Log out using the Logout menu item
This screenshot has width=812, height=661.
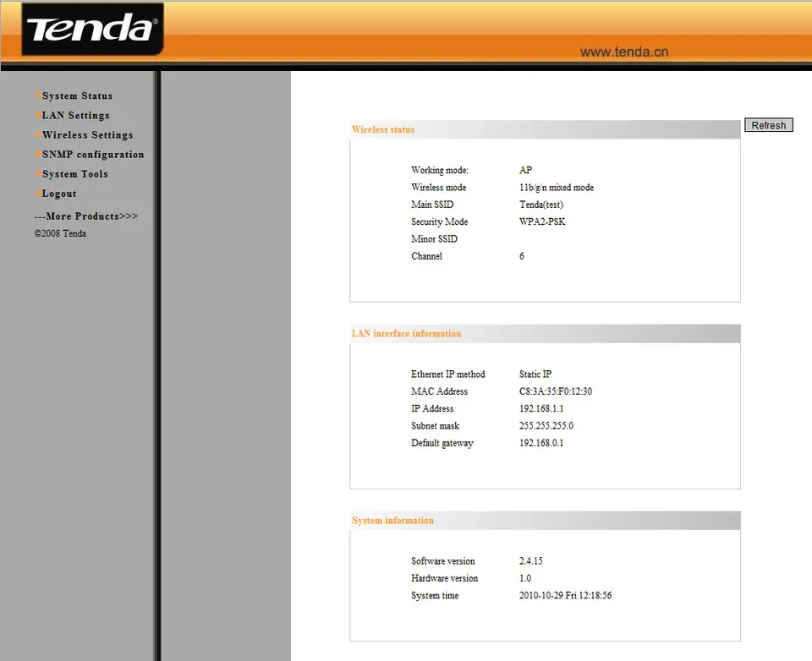[59, 194]
